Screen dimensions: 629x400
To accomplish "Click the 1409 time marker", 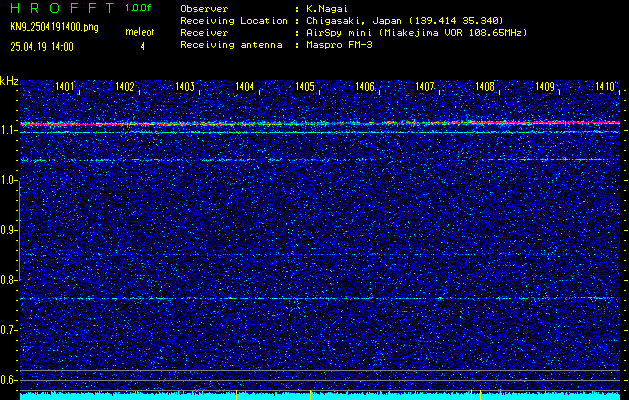I will [545, 86].
